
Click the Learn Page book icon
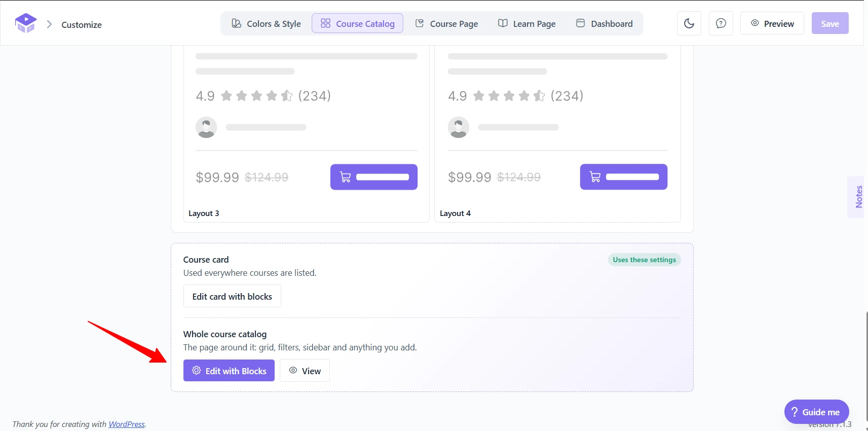tap(503, 23)
